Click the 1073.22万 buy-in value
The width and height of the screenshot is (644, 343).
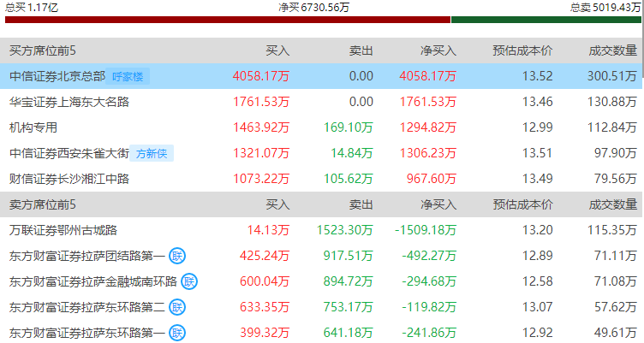pyautogui.click(x=261, y=179)
